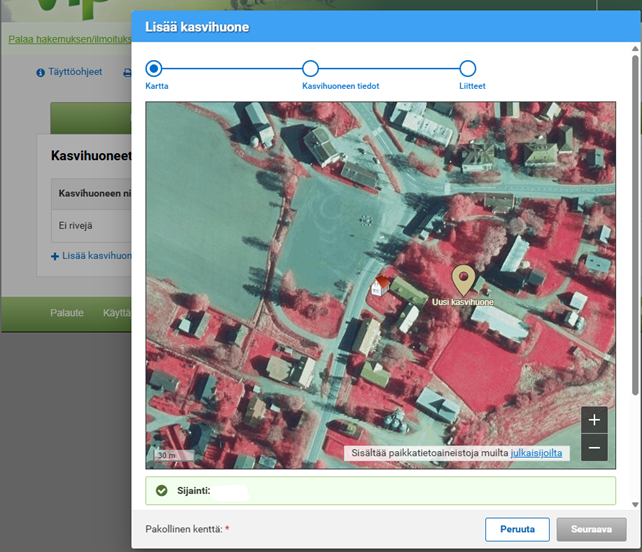Viewport: 642px width, 552px height.
Task: Zoom out the map with minus button
Action: tap(594, 448)
